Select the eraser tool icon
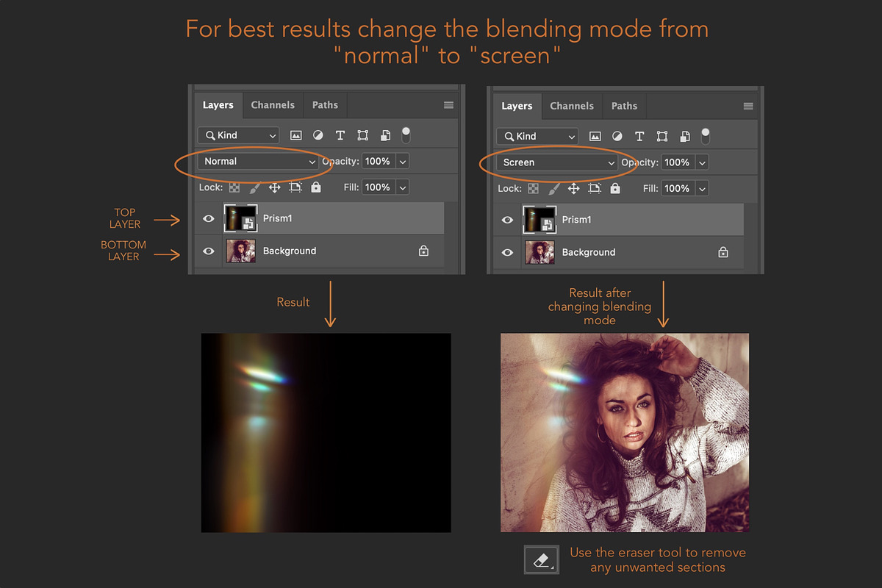This screenshot has width=882, height=588. coord(542,560)
